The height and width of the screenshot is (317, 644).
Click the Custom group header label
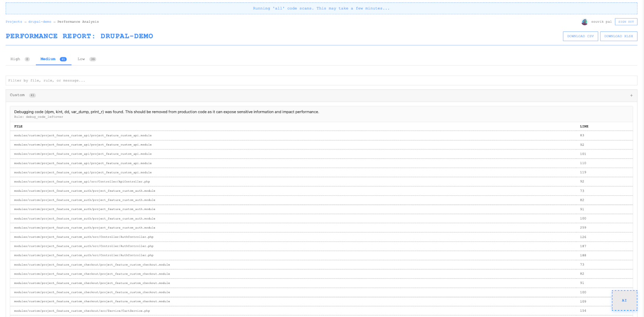(x=17, y=95)
